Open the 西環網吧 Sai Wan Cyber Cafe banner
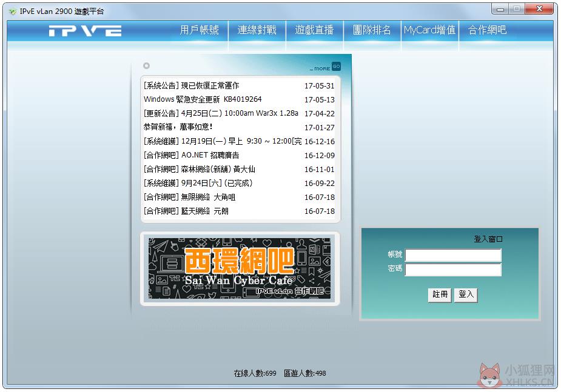The image size is (561, 392). 240,269
